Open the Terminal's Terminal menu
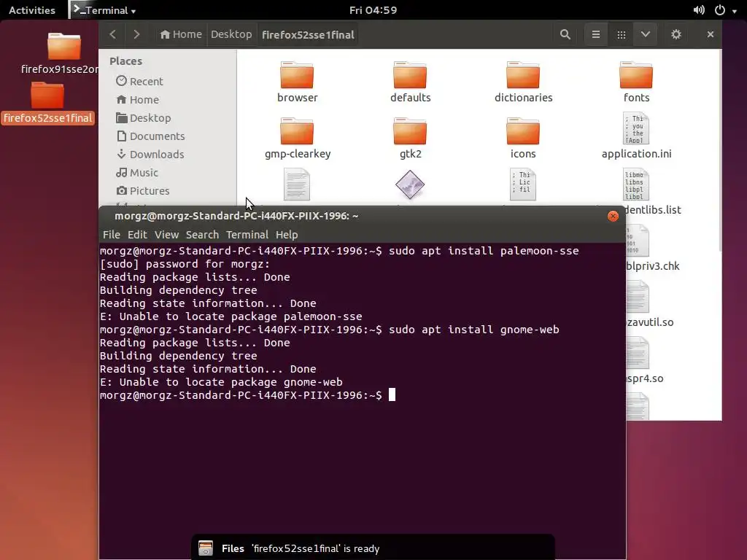The width and height of the screenshot is (747, 560). [x=247, y=235]
